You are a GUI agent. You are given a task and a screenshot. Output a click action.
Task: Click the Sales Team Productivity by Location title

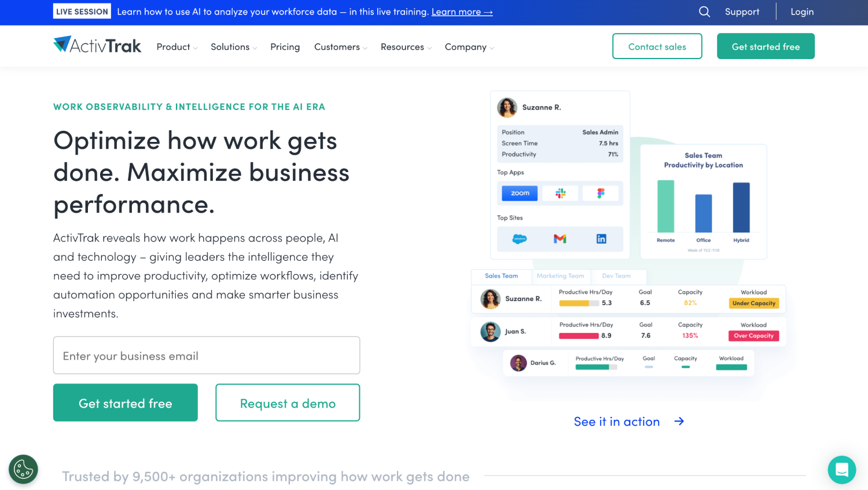(704, 160)
